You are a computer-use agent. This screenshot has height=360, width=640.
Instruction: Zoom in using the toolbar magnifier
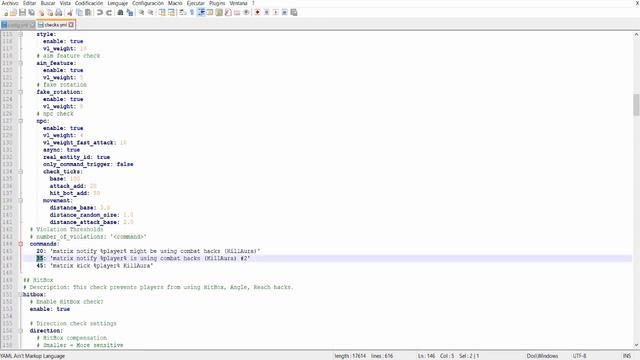pos(141,13)
